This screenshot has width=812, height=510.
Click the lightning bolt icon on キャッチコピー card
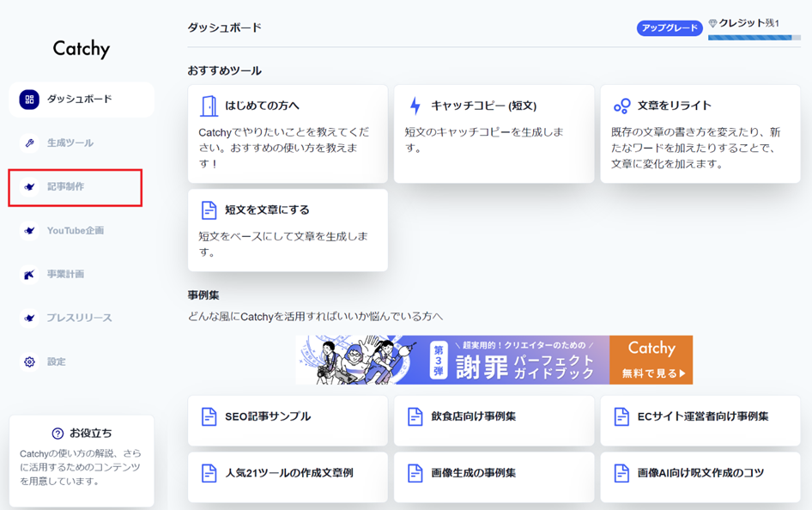(415, 106)
